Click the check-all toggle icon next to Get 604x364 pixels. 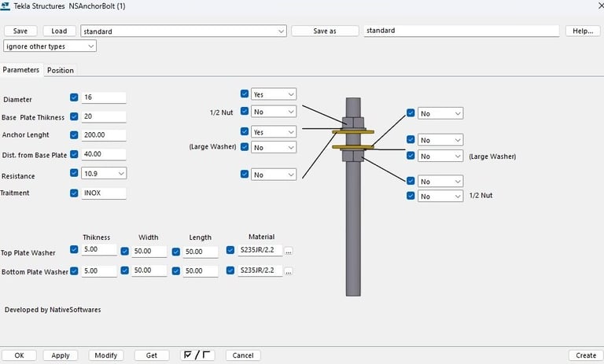(x=197, y=355)
